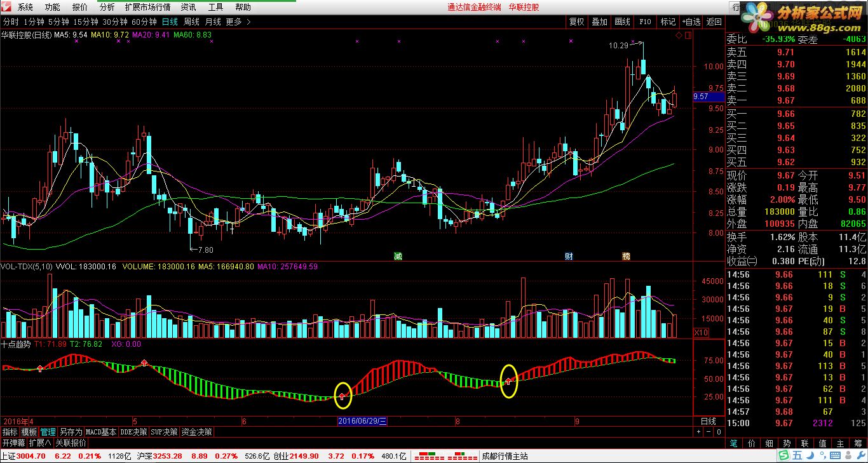Click the plus zoom button under chart

(x=698, y=432)
